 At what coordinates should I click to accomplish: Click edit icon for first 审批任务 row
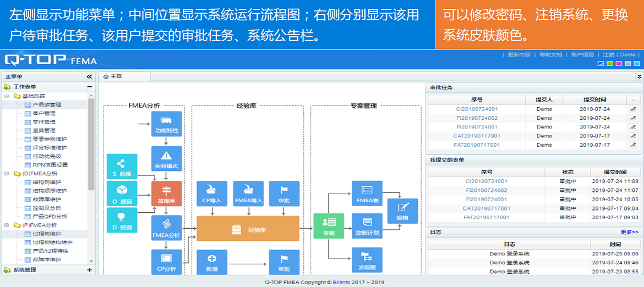tap(633, 109)
